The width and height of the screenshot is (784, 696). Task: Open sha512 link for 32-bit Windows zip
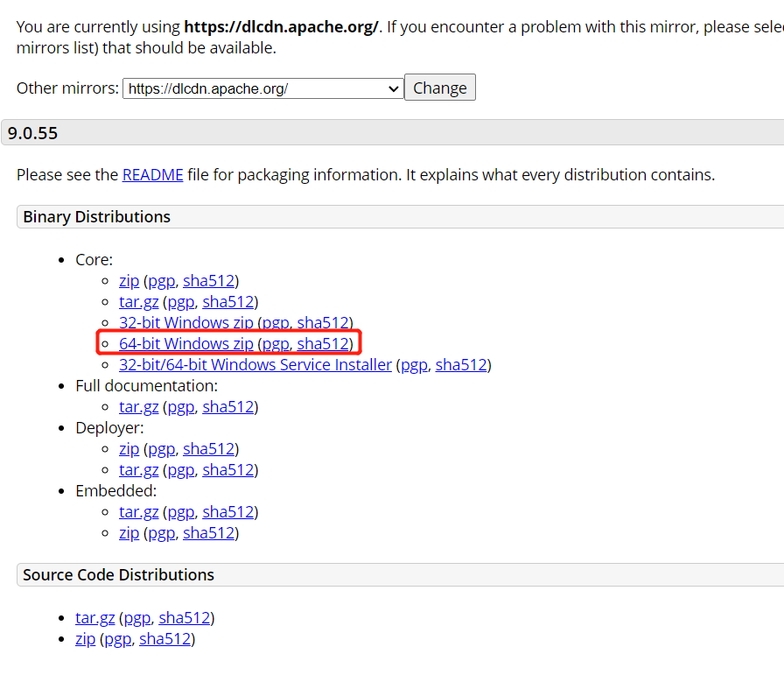click(x=323, y=322)
